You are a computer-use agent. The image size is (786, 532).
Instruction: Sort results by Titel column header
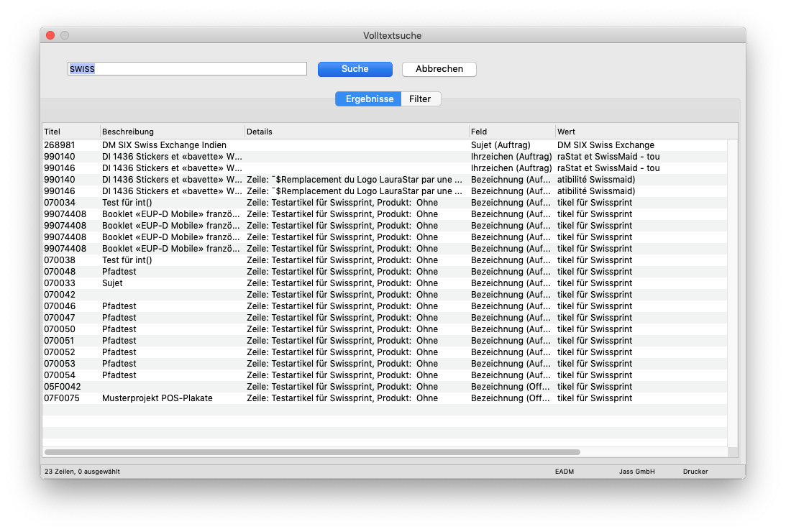coord(70,132)
